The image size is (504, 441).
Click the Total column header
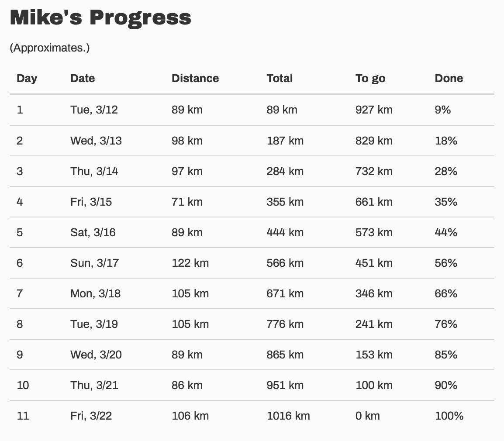pos(280,79)
